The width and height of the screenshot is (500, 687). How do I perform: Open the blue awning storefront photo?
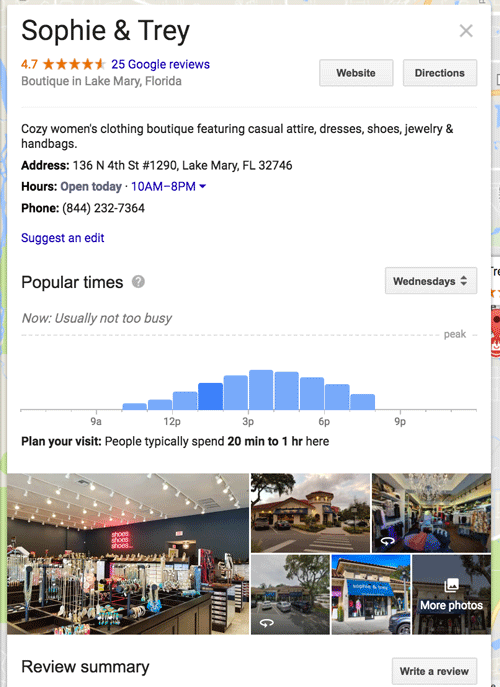(371, 594)
